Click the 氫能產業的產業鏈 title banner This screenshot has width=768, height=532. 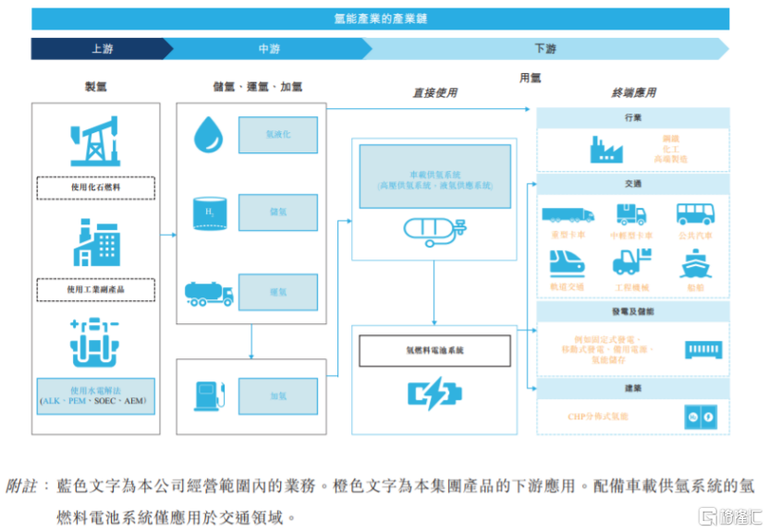click(x=381, y=18)
